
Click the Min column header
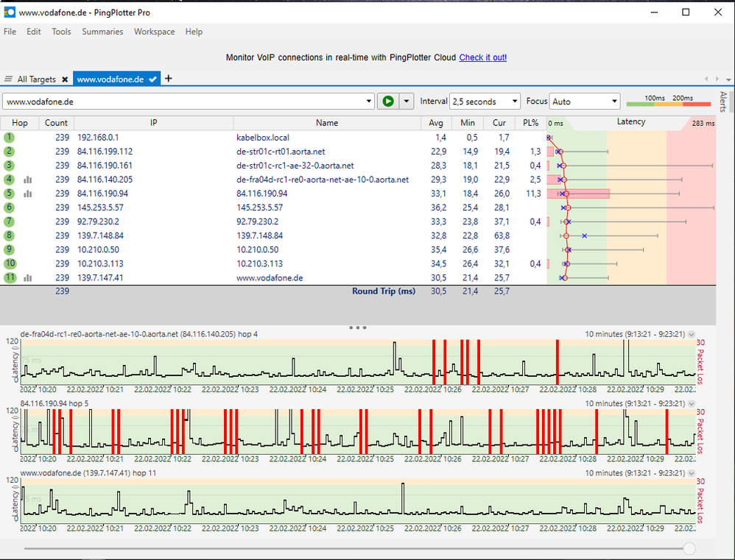[468, 123]
